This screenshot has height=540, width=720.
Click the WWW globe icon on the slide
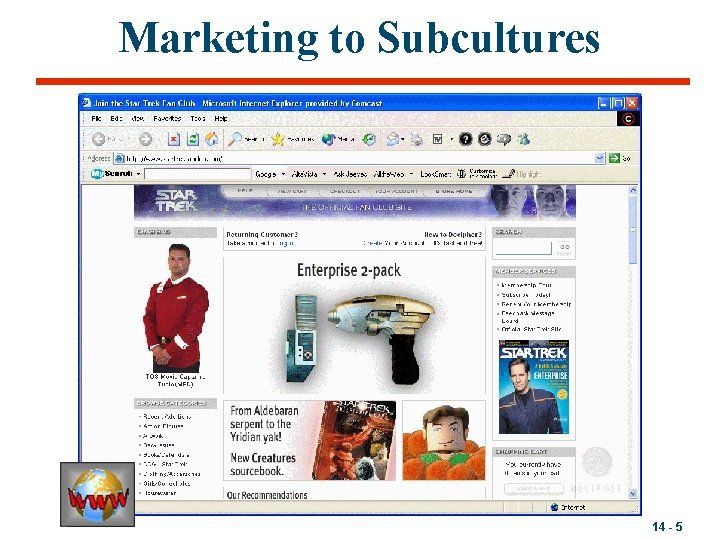(97, 494)
